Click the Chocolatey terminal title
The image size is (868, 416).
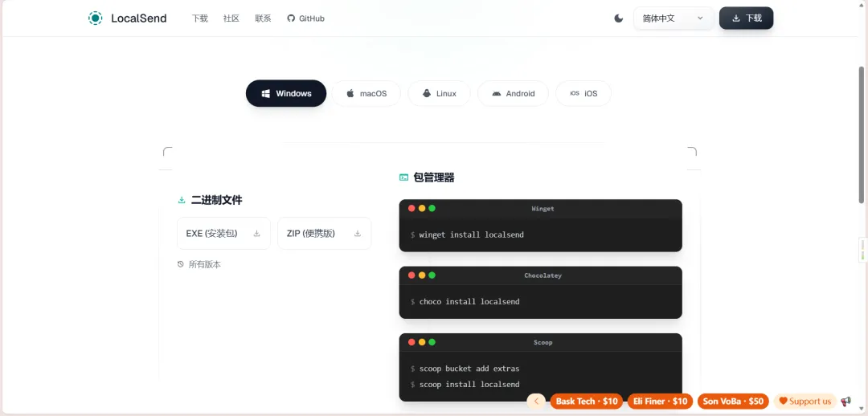coord(542,275)
